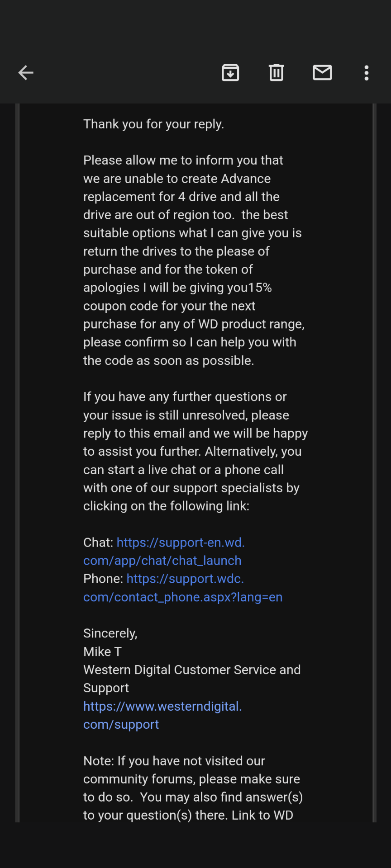The image size is (391, 868).
Task: Tap the 'If you have any further questions' line
Action: [x=185, y=397]
